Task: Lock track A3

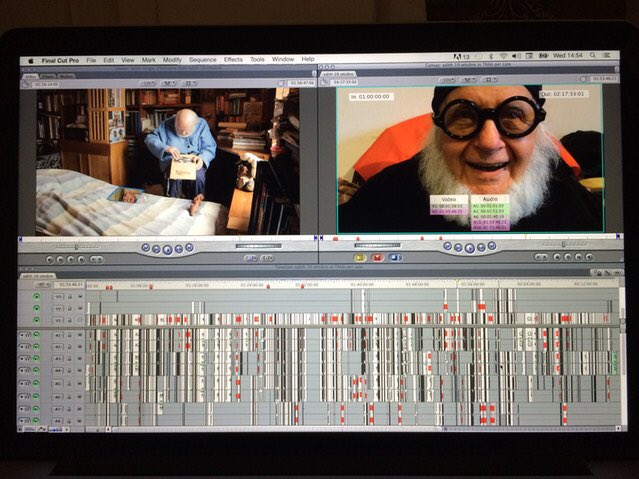Action: point(69,359)
